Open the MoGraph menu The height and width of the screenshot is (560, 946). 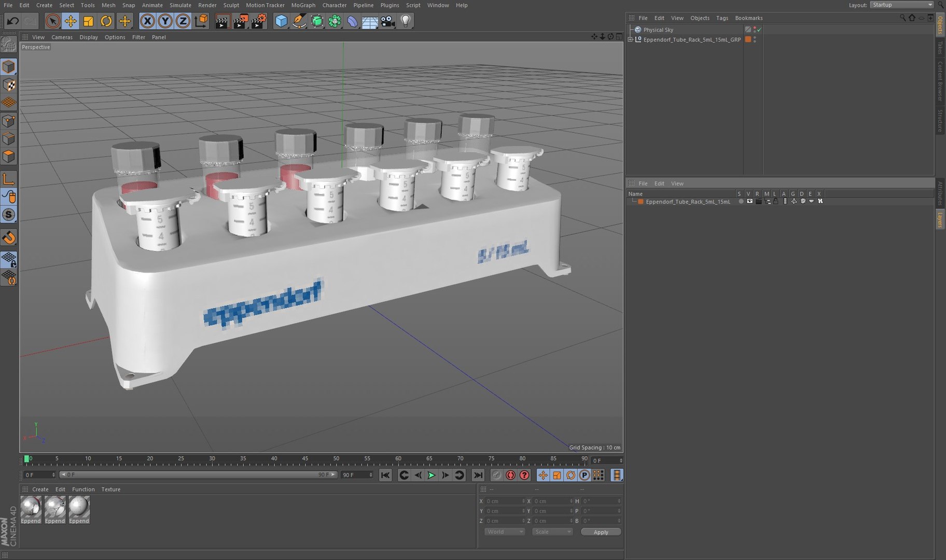pos(303,5)
